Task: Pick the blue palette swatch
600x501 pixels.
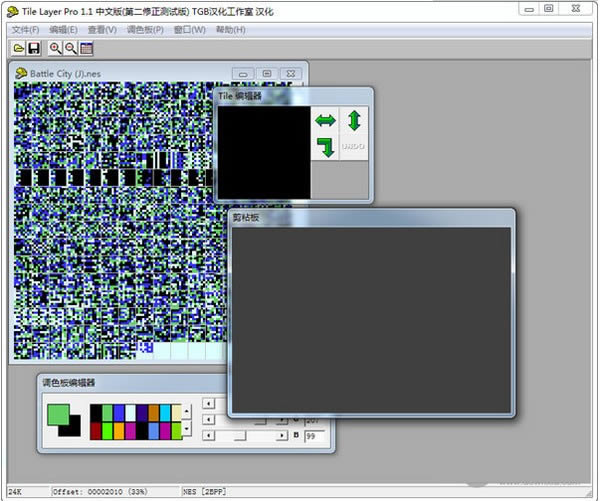Action: 119,413
